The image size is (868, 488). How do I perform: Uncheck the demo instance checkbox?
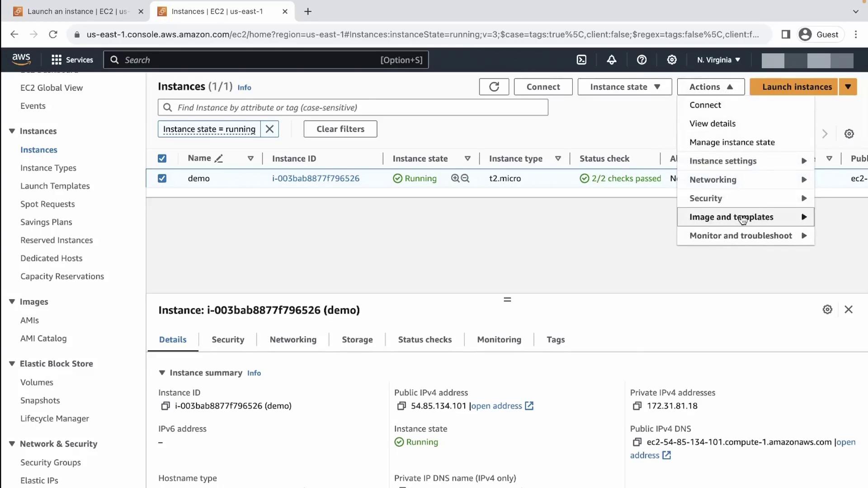point(162,178)
